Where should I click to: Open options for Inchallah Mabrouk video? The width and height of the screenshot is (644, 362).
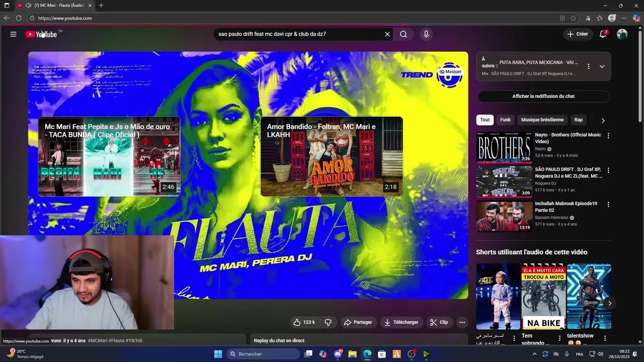click(608, 205)
